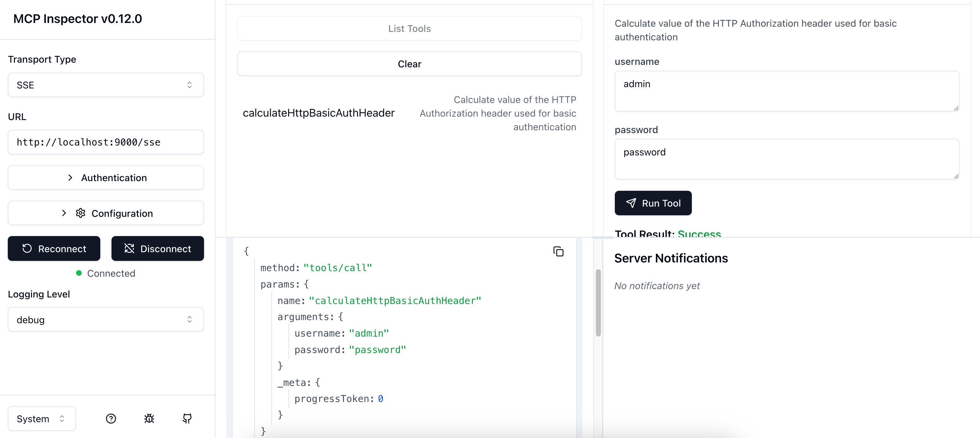The width and height of the screenshot is (980, 438).
Task: Click the Configuration gear icon
Action: 80,213
